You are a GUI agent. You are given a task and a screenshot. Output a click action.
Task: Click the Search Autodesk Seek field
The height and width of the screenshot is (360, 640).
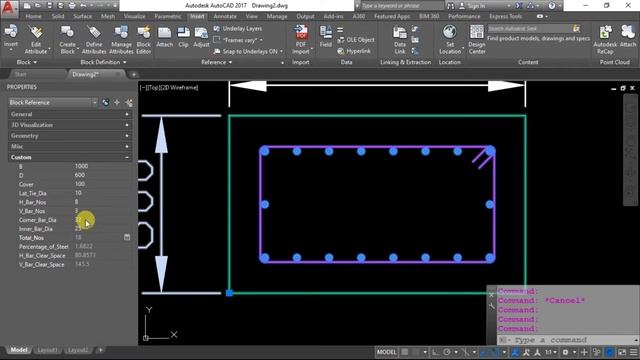coord(530,29)
